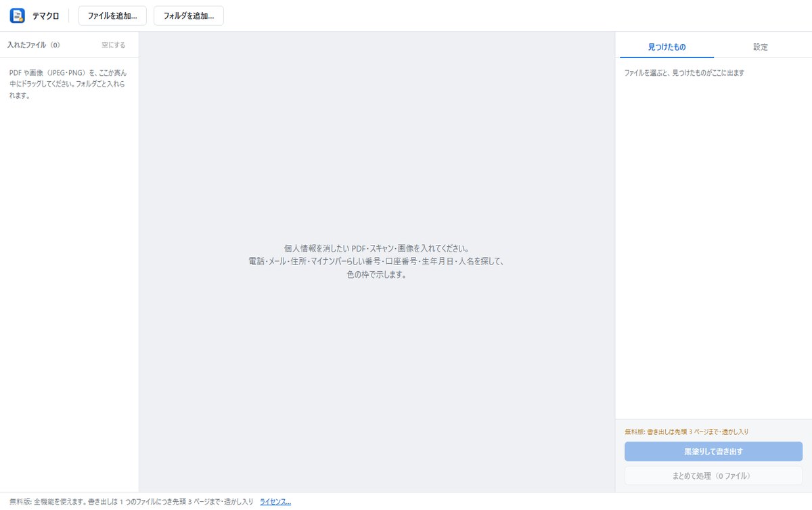Click the フォルダを追加... button
812x510 pixels.
pos(189,16)
